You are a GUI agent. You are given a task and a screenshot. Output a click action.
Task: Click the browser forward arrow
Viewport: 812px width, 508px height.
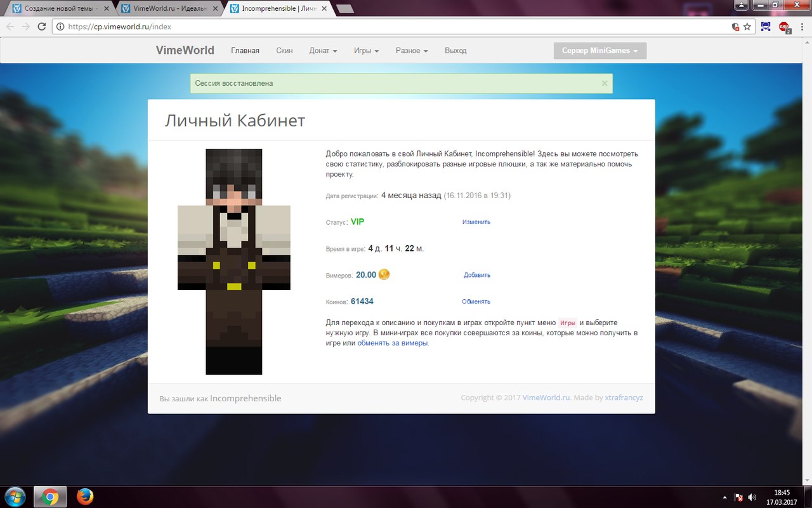[26, 27]
